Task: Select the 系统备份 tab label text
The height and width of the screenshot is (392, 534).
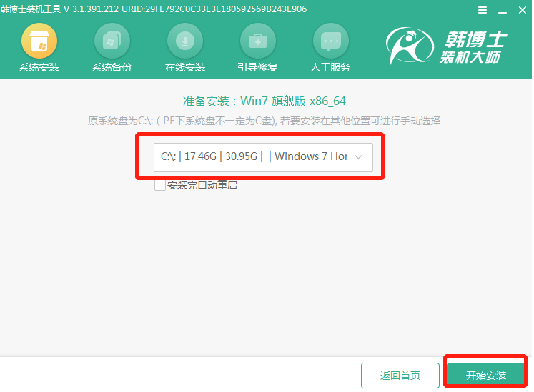Action: [x=112, y=67]
